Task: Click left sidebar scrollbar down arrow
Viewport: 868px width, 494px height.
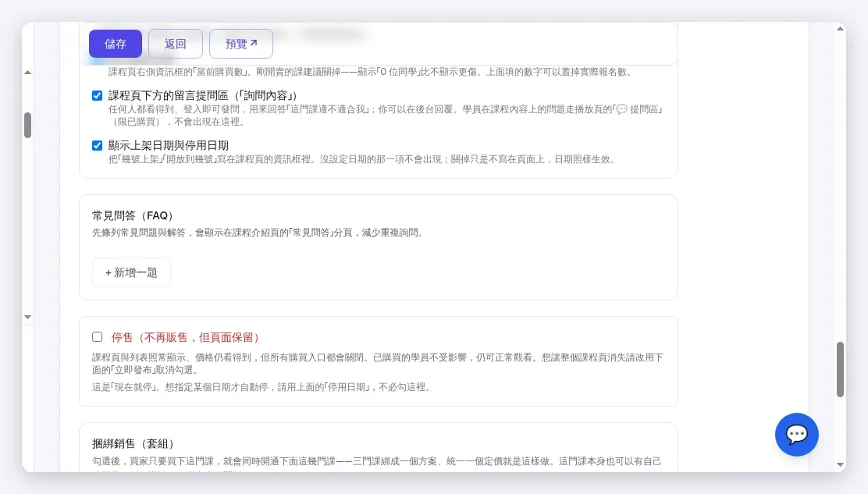Action: tap(27, 317)
